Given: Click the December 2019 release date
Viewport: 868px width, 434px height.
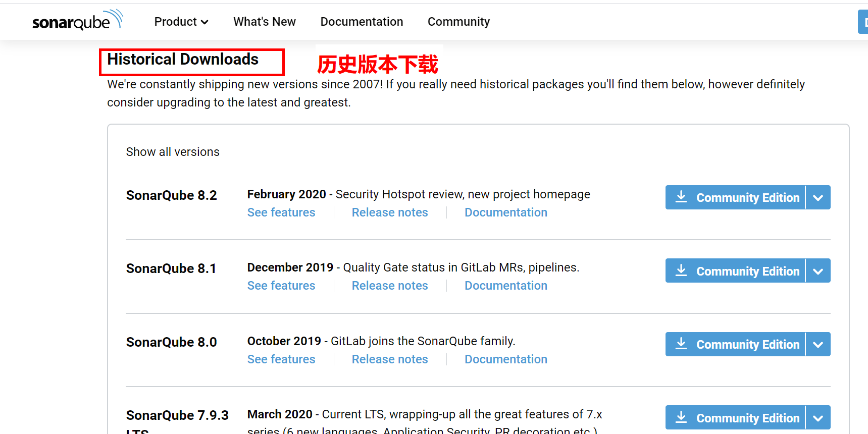Looking at the screenshot, I should [x=290, y=267].
